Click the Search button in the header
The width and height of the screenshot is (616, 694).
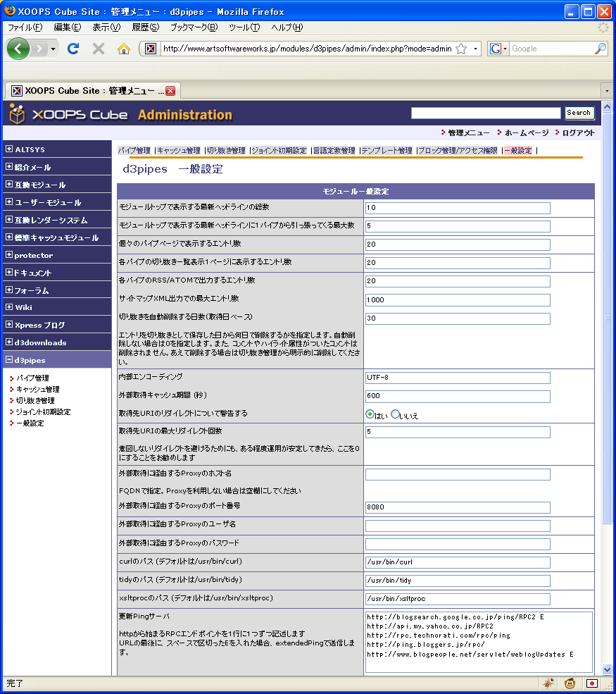(579, 113)
